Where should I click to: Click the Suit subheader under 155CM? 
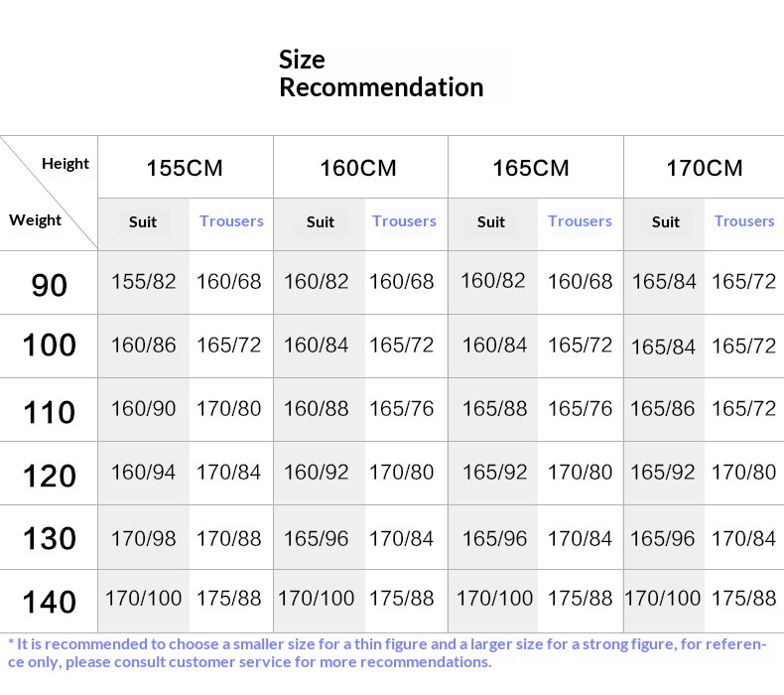143,222
